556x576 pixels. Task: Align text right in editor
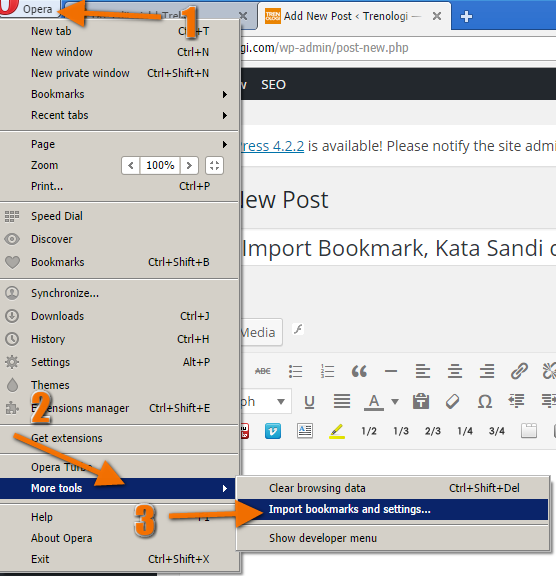tap(487, 371)
